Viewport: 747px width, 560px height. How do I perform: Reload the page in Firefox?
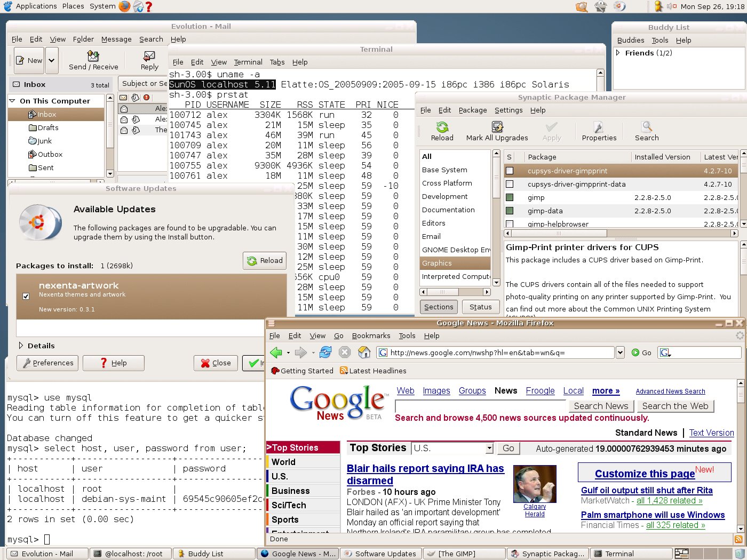[325, 352]
